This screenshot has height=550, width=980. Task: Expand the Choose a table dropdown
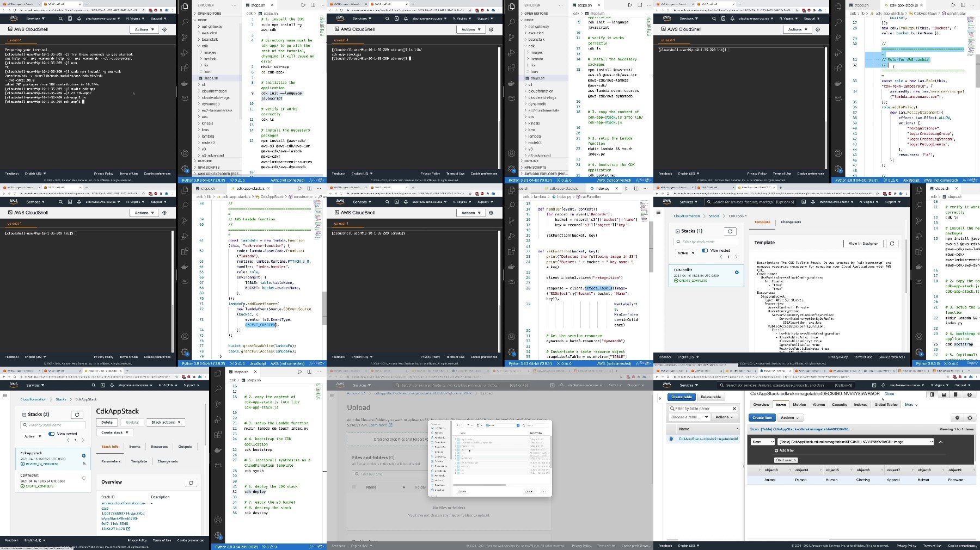[689, 417]
